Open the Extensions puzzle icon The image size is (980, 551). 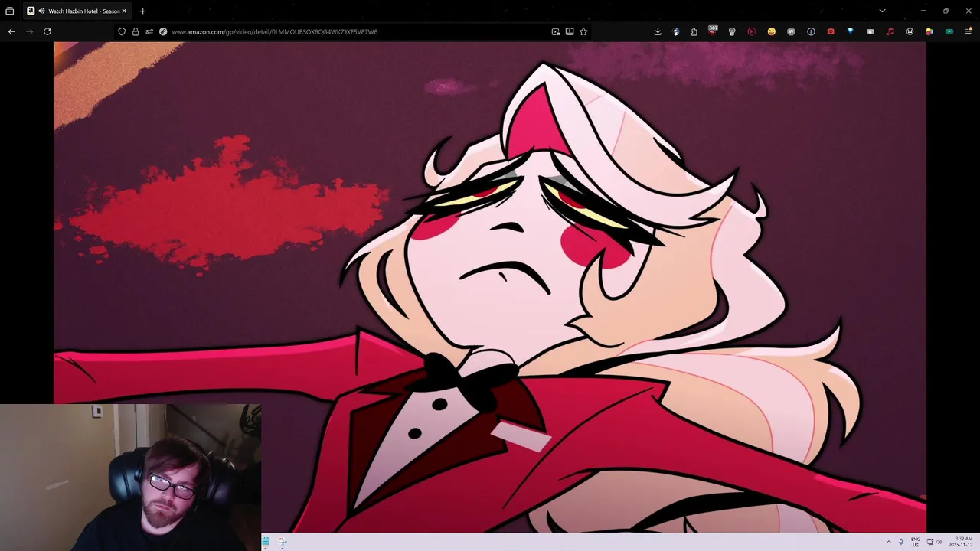coord(694,31)
